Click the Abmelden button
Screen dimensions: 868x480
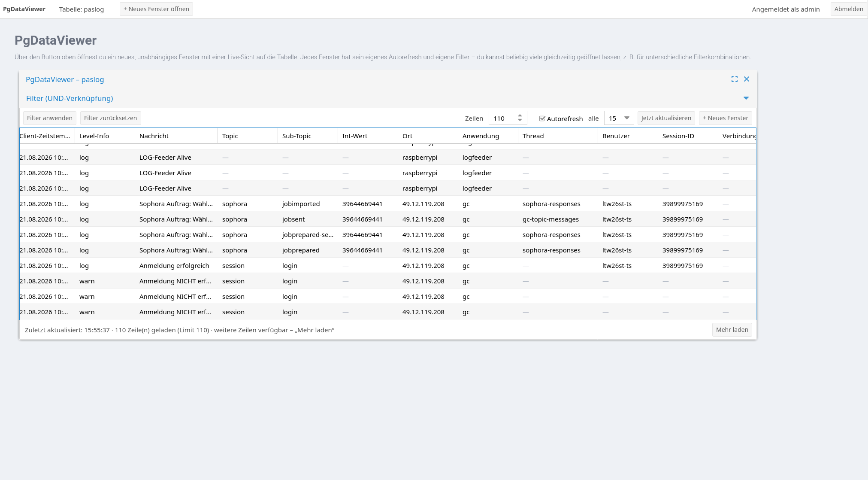coord(848,9)
